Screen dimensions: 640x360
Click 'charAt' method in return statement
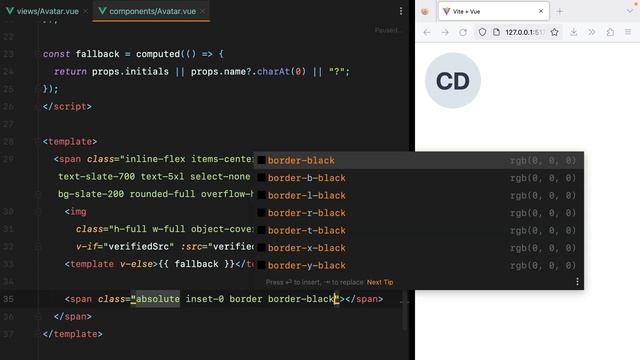point(273,71)
